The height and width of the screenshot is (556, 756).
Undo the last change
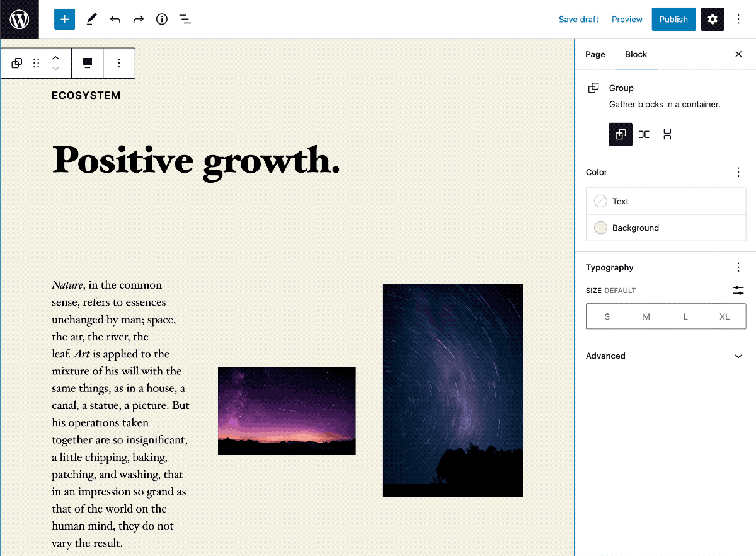pyautogui.click(x=115, y=20)
